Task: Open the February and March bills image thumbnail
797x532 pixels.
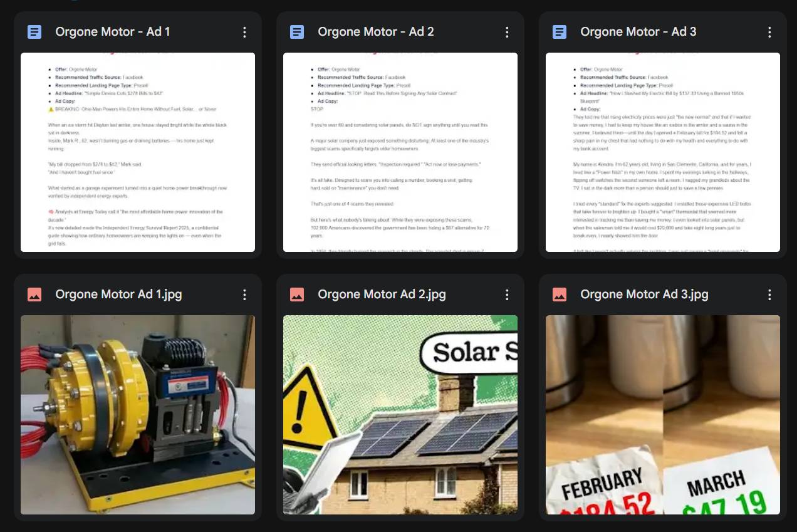Action: click(663, 415)
